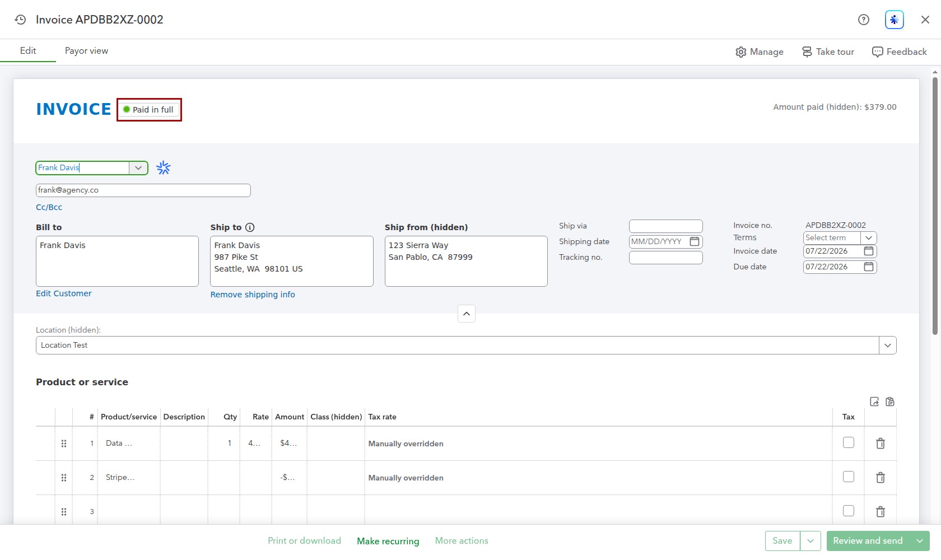Open More actions menu
Viewport: 941px width, 560px height.
coord(462,541)
